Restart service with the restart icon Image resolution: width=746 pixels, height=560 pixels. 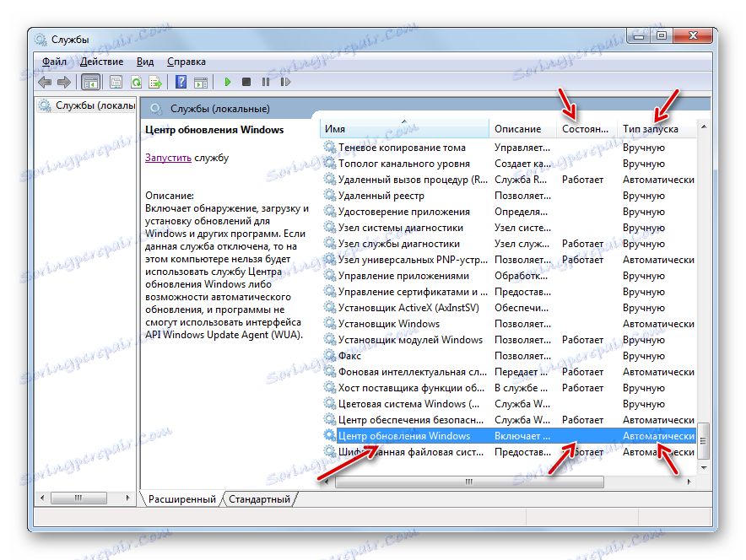(285, 83)
